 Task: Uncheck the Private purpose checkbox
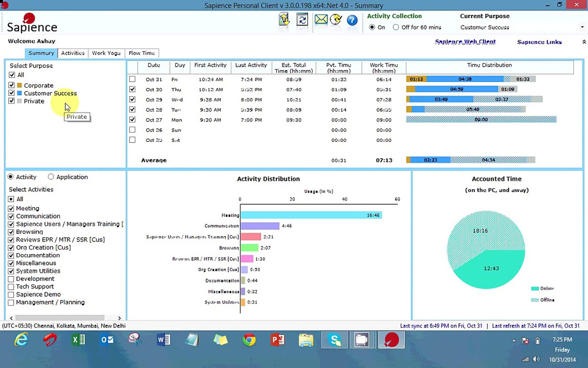(x=12, y=101)
